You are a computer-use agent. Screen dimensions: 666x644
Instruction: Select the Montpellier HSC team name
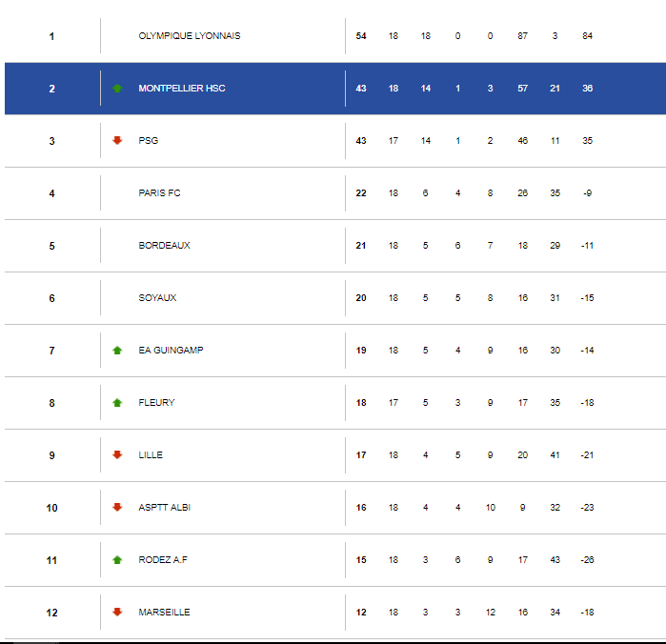click(182, 88)
